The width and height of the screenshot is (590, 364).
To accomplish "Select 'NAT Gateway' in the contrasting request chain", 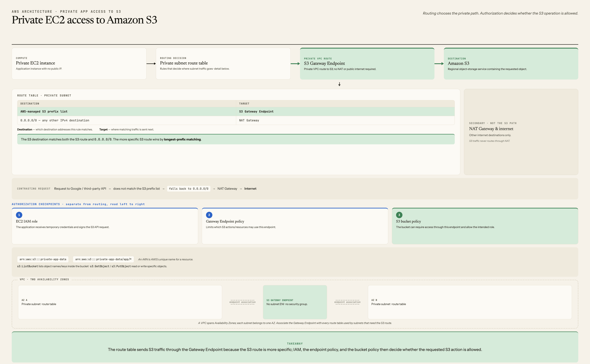I will 227,189.
